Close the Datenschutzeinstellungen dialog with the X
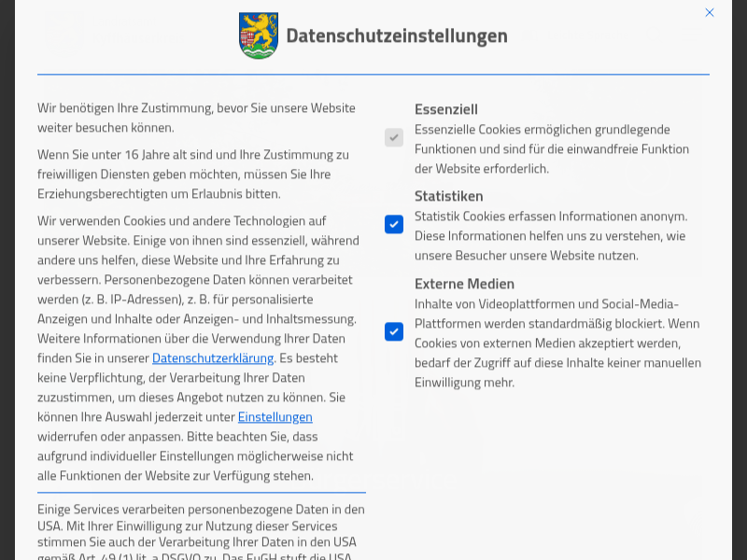The image size is (747, 560). 710,12
